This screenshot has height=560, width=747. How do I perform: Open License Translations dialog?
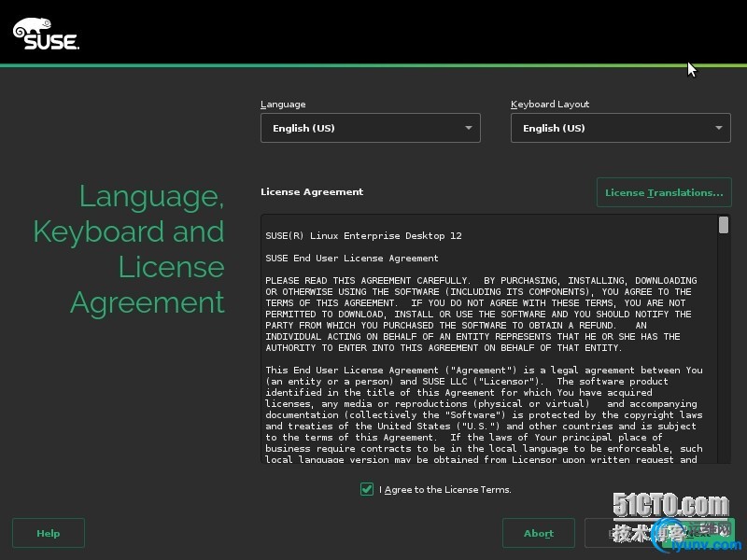(664, 192)
